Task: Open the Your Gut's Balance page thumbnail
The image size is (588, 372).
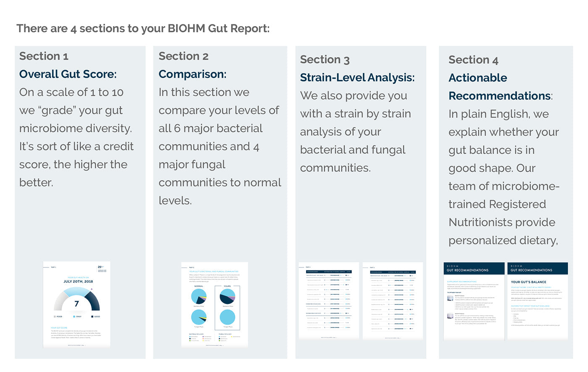Action: click(x=538, y=300)
